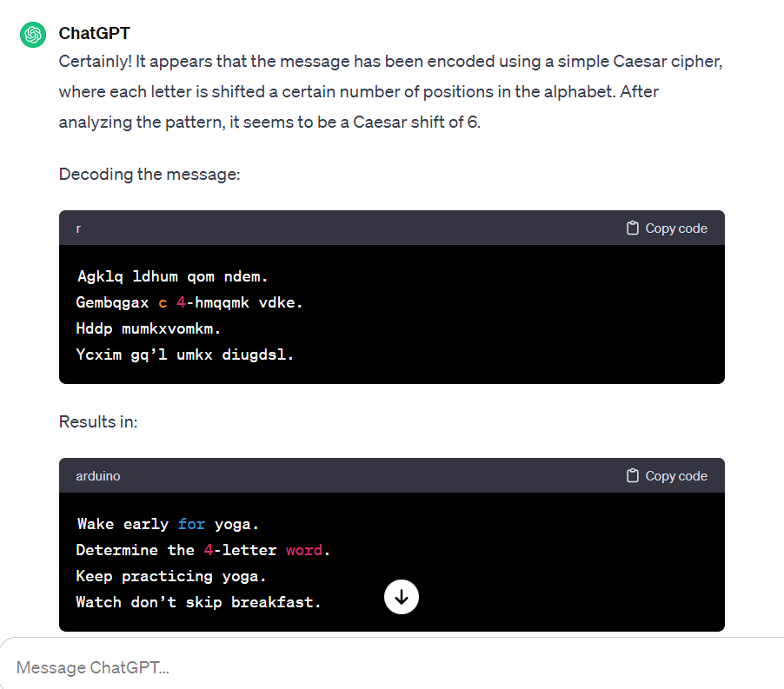Image resolution: width=784 pixels, height=689 pixels.
Task: Click the "Results in:" text
Action: pyautogui.click(x=98, y=421)
